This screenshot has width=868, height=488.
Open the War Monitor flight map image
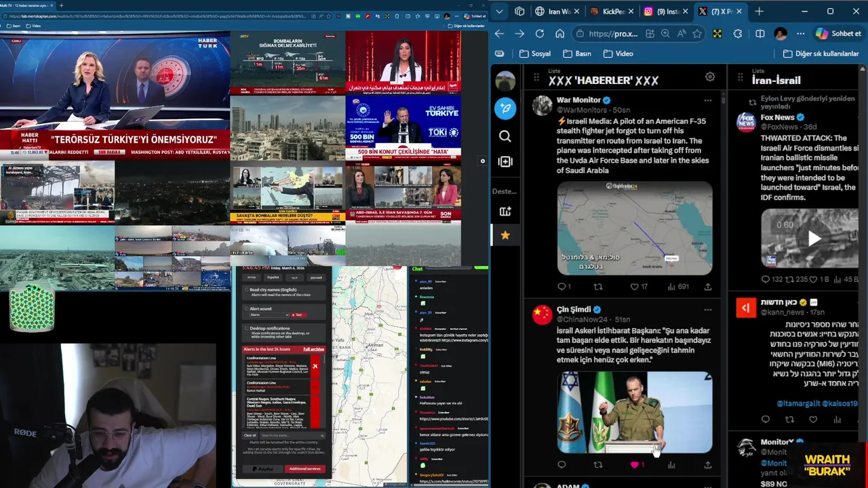(635, 228)
